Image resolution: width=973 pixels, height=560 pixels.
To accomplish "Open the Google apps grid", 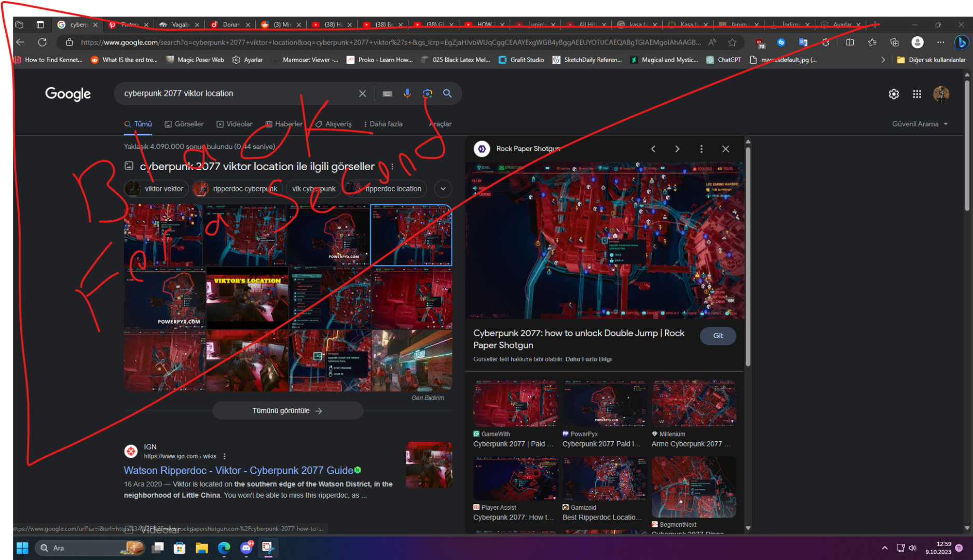I will (x=917, y=94).
